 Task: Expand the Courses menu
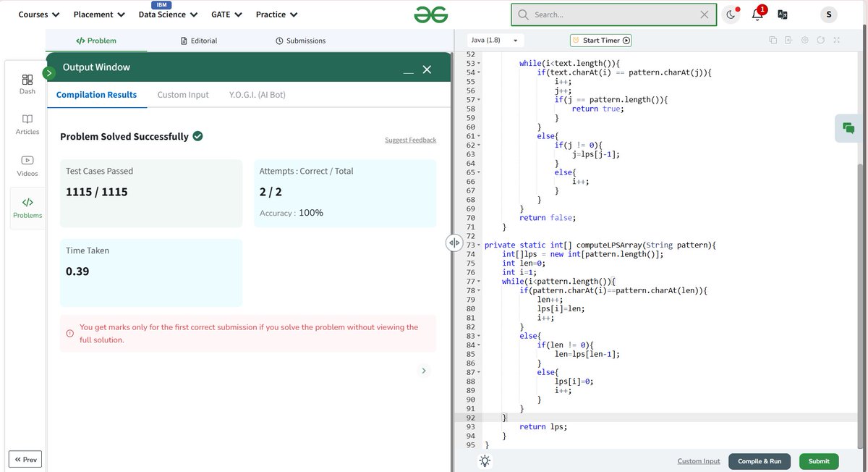[x=39, y=14]
